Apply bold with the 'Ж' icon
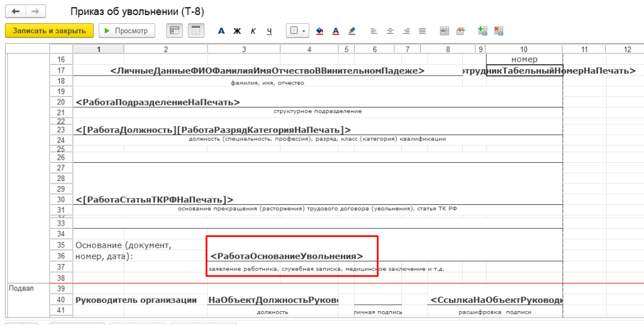644x325 pixels. (x=237, y=31)
